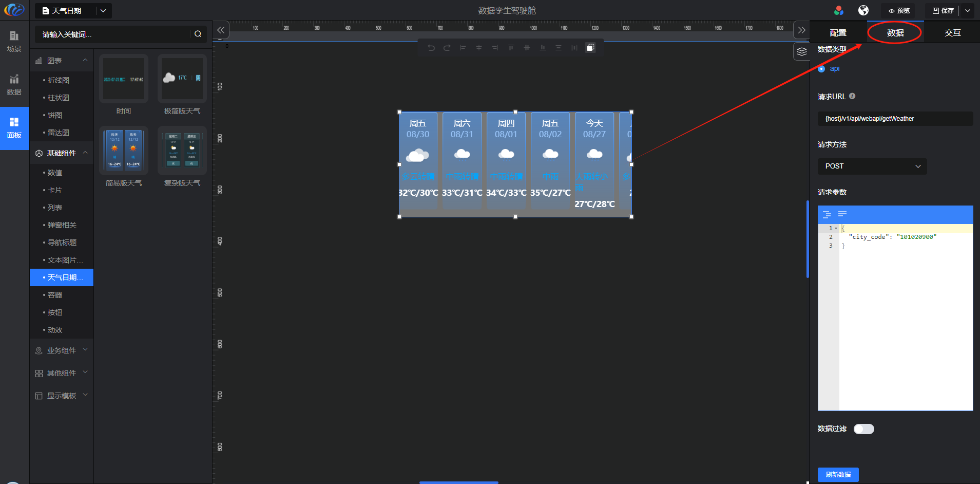Select the 复杂版天气 component thumbnail
This screenshot has width=980, height=484.
click(x=182, y=151)
